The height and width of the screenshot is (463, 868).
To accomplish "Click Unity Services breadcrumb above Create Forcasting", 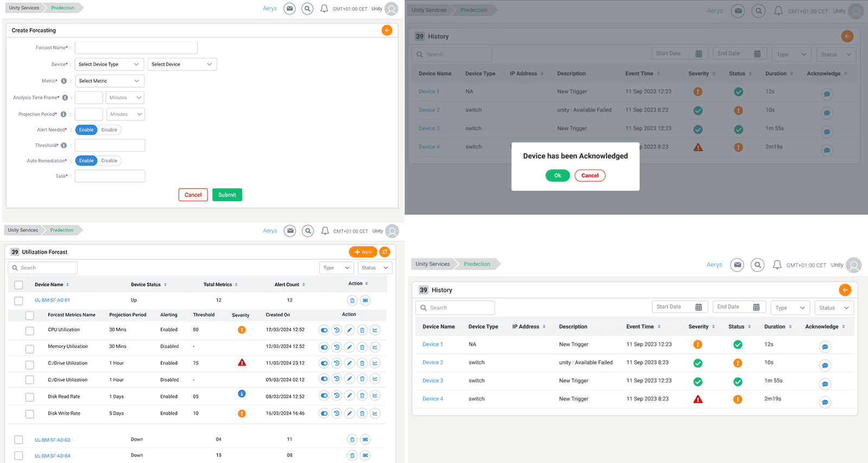I will [x=24, y=8].
